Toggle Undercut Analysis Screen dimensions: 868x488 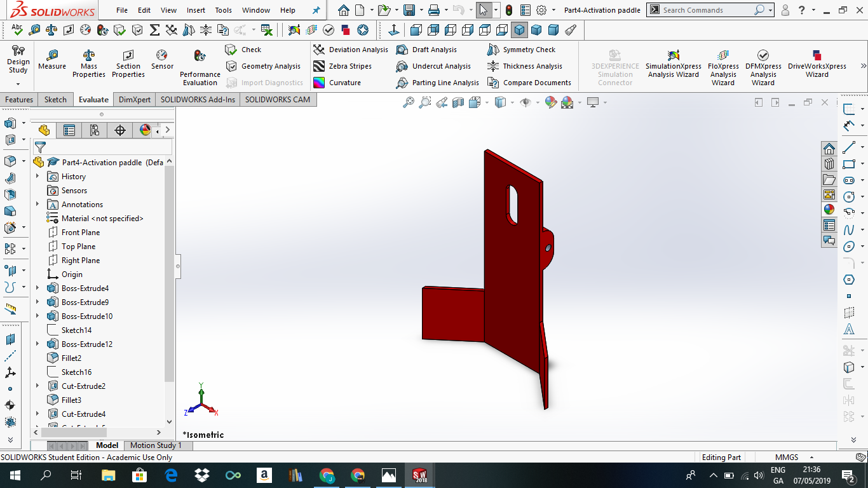[x=433, y=66]
